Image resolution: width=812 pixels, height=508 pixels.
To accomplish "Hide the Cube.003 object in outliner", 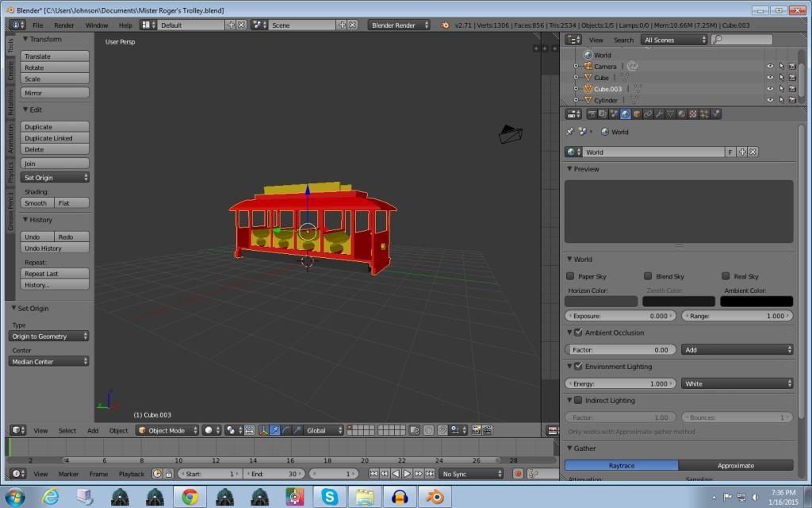I will (770, 89).
